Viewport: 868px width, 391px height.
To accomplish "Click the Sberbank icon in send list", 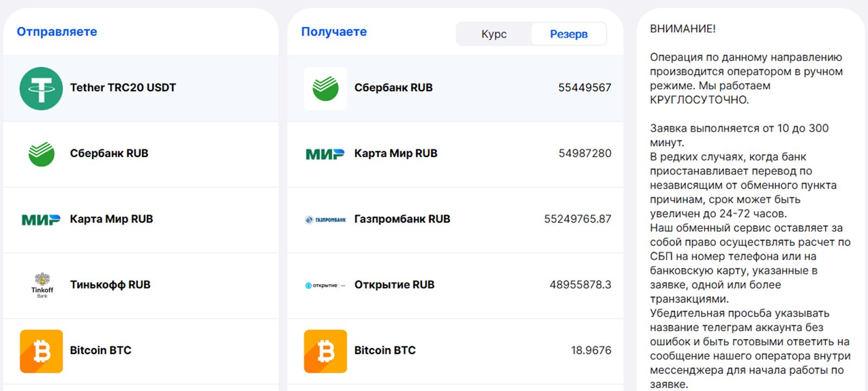I will (x=41, y=154).
